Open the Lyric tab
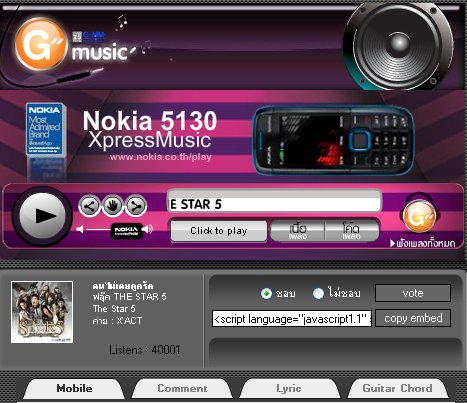467x403 pixels. [289, 389]
